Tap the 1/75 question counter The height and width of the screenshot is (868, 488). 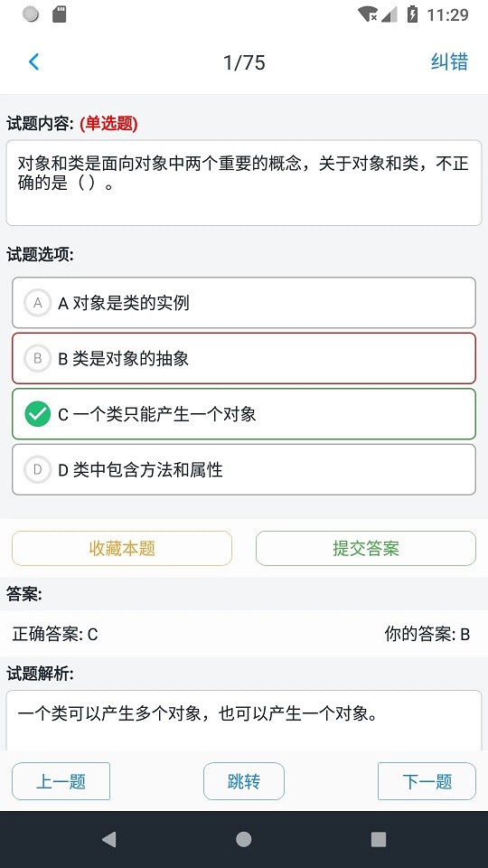[x=244, y=62]
